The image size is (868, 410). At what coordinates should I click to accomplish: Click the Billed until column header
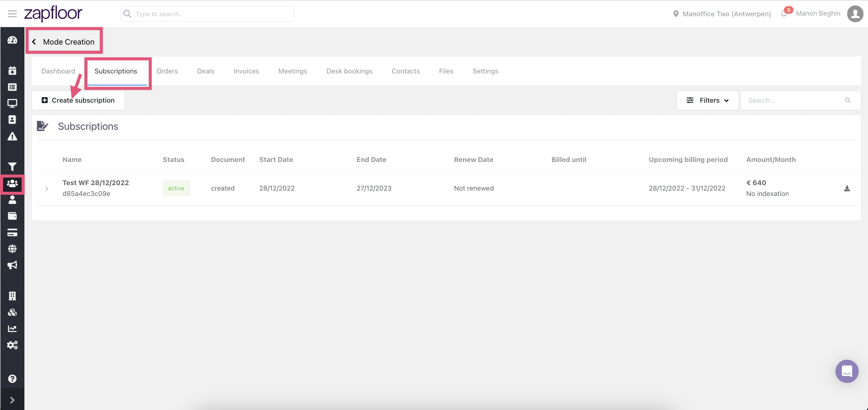tap(569, 160)
